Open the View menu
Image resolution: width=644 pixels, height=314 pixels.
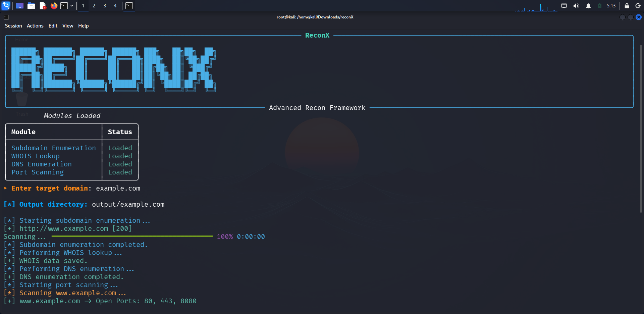click(x=68, y=26)
